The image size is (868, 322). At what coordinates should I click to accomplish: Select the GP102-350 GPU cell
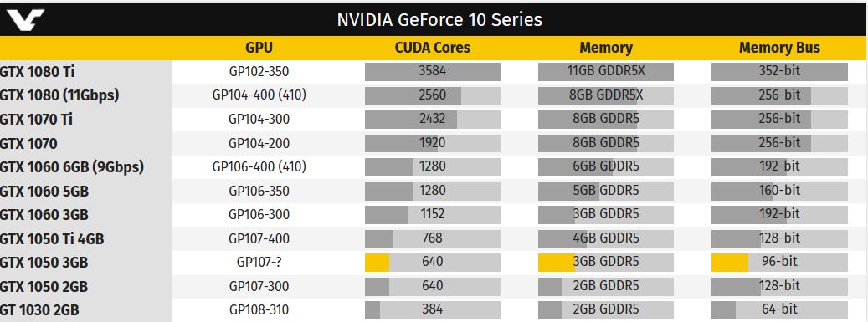click(259, 72)
